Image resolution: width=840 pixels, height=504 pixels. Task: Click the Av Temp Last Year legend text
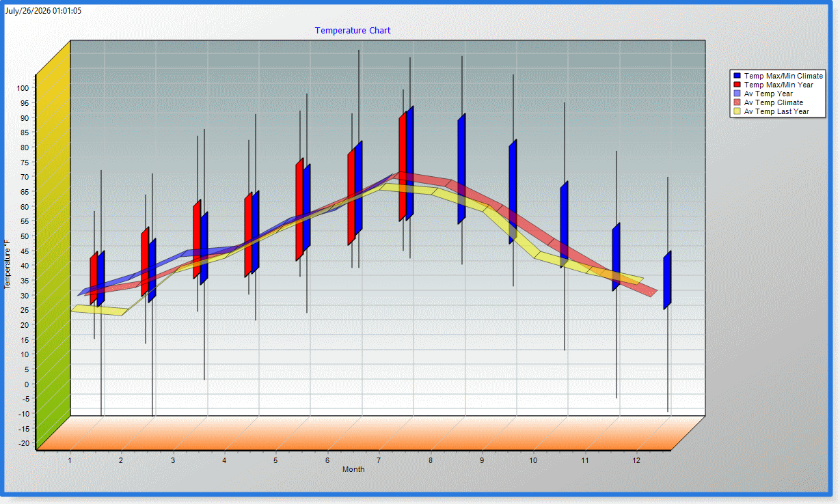[x=776, y=111]
